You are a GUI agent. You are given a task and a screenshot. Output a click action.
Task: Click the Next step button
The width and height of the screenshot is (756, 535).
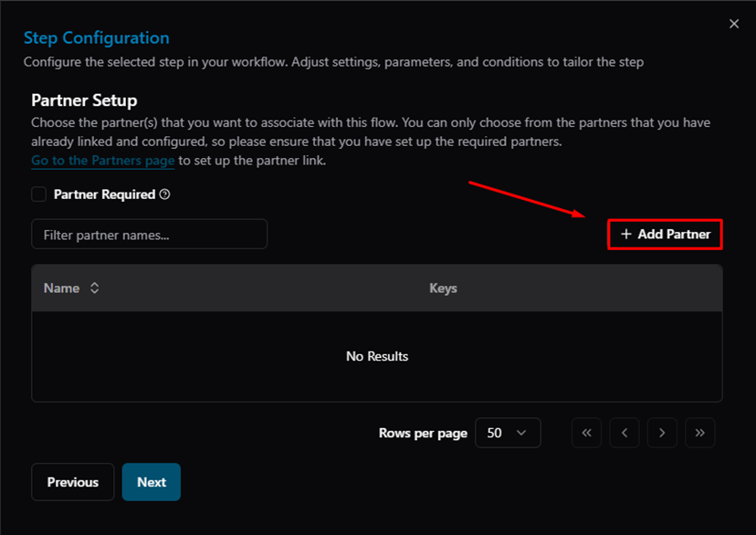coord(152,482)
